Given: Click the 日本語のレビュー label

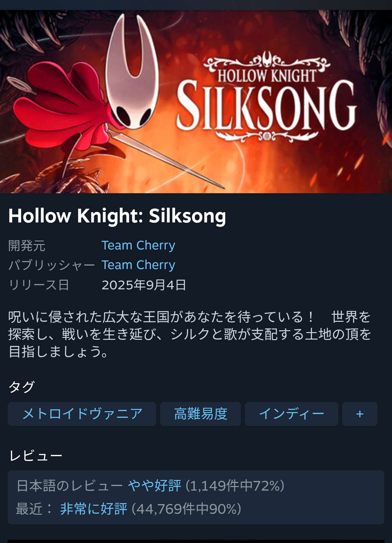Looking at the screenshot, I should point(70,485).
